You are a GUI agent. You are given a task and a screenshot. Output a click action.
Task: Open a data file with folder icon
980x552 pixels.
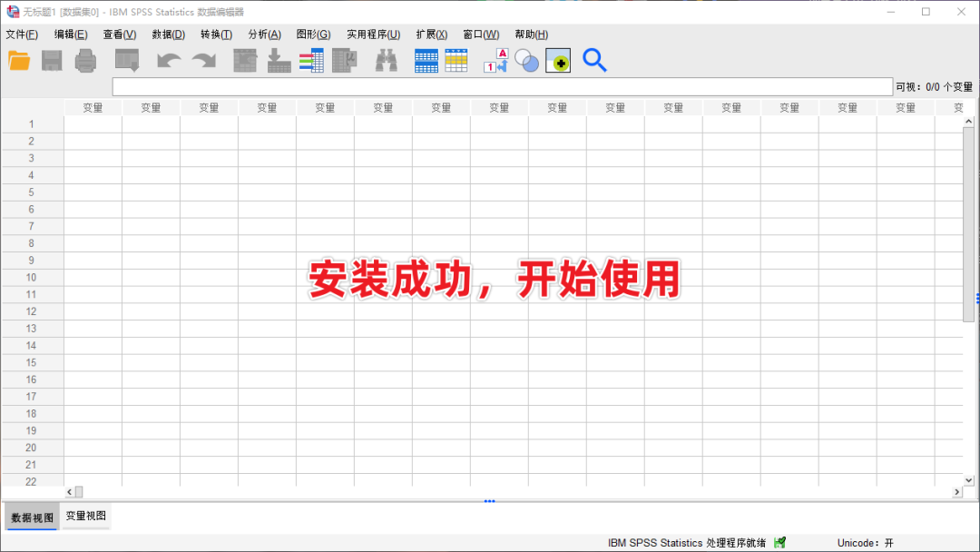(19, 61)
